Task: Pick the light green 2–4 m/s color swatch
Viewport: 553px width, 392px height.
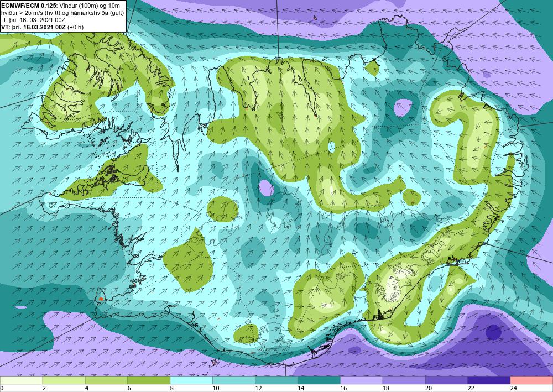Action: (x=64, y=380)
